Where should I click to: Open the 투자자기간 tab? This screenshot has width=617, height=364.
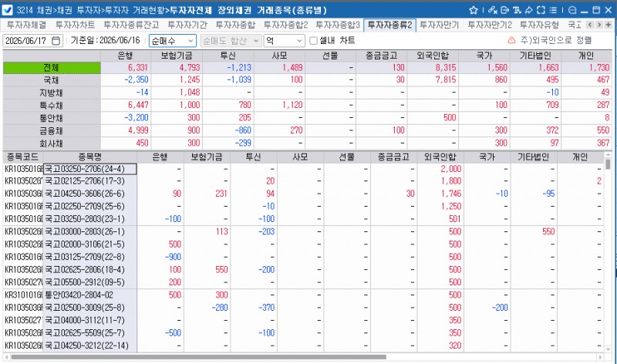pyautogui.click(x=187, y=25)
